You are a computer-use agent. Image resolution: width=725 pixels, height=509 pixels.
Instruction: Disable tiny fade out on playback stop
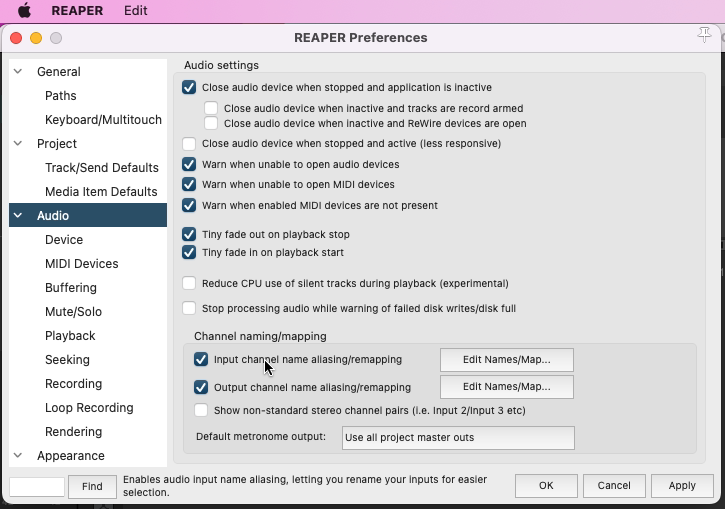[x=189, y=234]
